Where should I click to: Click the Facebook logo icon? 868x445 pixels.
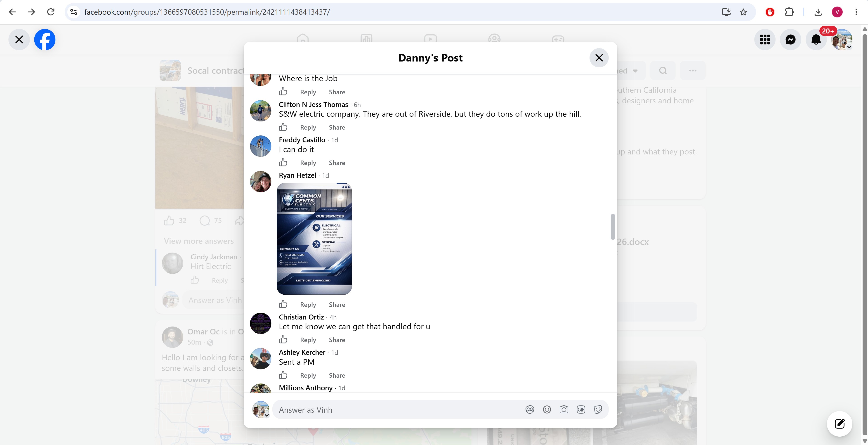(x=45, y=39)
